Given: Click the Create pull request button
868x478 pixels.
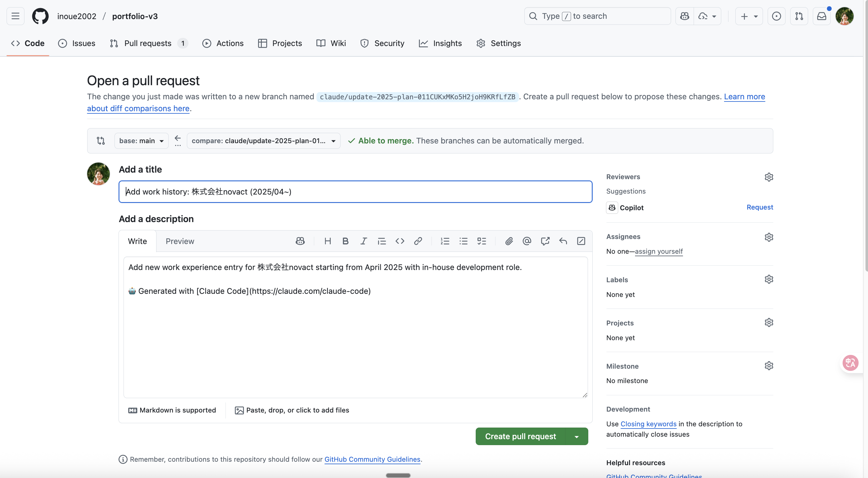Looking at the screenshot, I should click(520, 437).
